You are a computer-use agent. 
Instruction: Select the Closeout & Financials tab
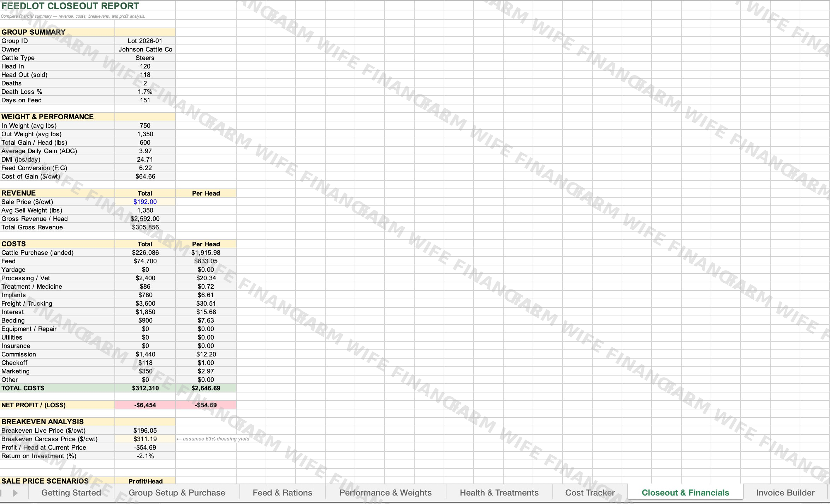[685, 492]
